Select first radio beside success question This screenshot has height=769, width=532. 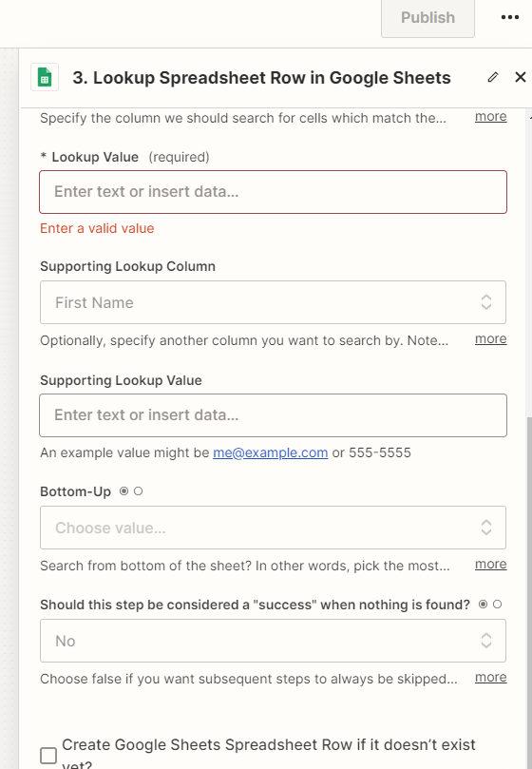[x=483, y=605]
